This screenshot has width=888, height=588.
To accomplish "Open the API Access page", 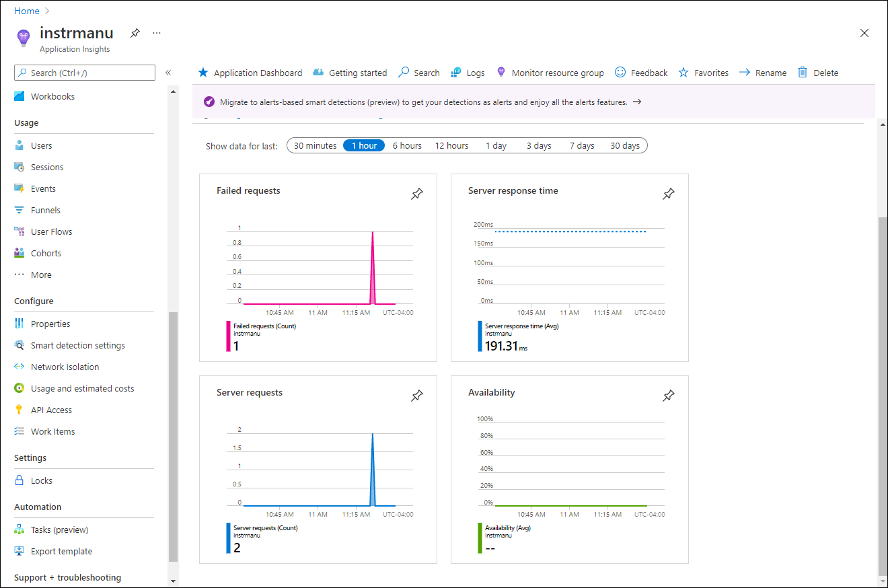I will [52, 409].
